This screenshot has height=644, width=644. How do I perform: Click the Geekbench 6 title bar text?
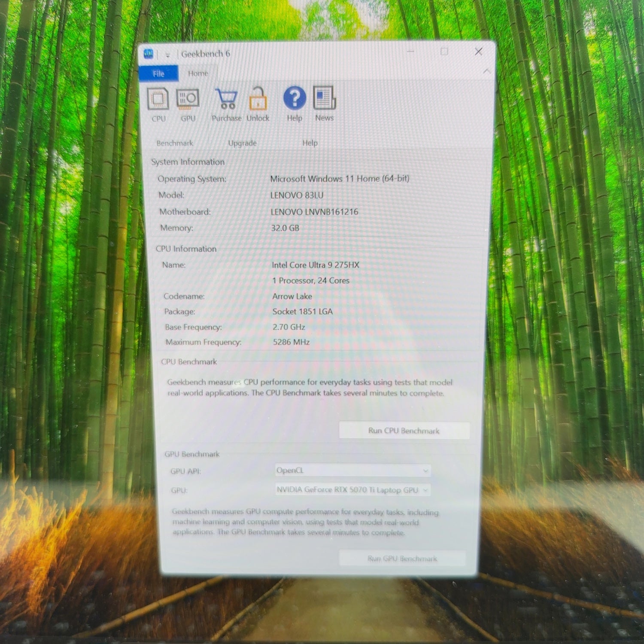205,54
